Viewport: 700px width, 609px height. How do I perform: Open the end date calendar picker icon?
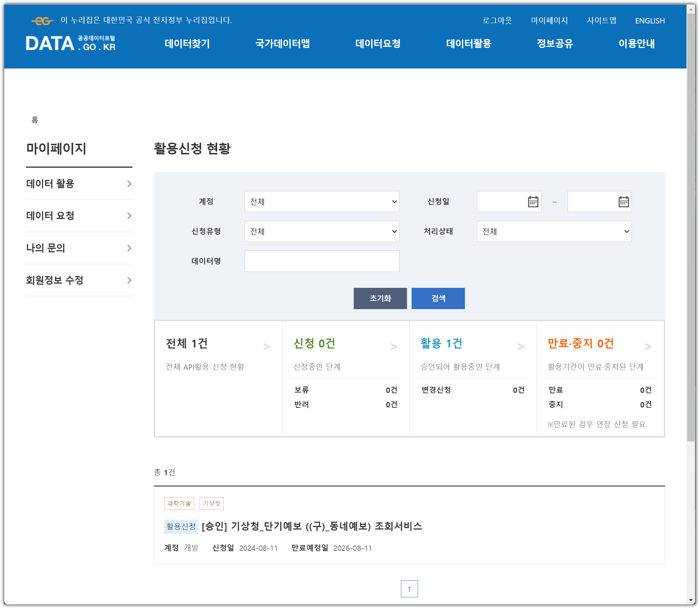(623, 202)
